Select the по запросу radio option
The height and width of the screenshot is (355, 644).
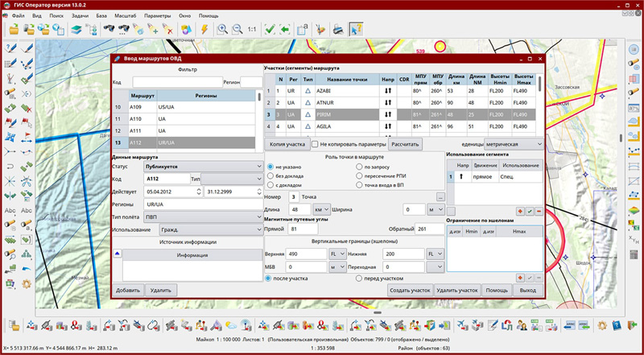(358, 167)
